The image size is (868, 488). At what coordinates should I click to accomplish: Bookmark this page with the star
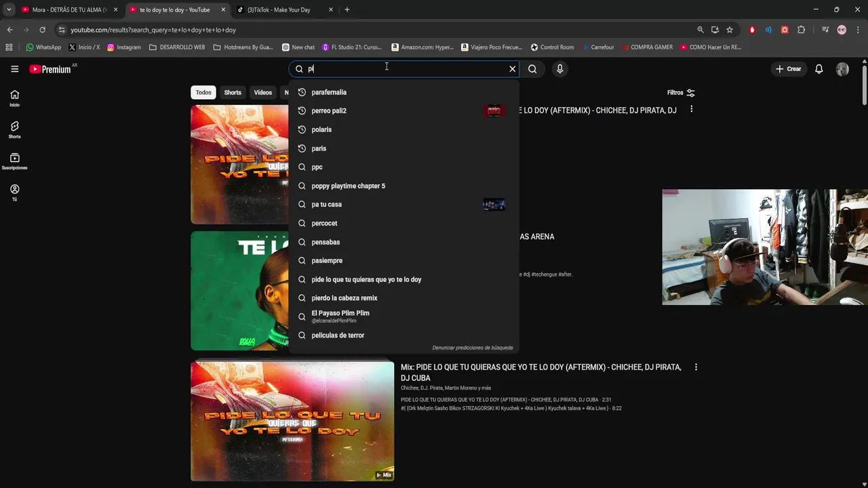pyautogui.click(x=730, y=30)
